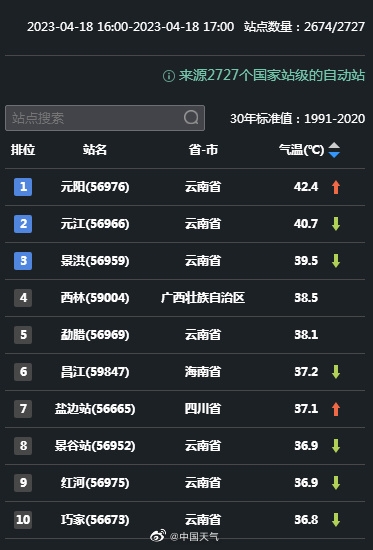Click the 38.1 temperature value
This screenshot has width=373, height=550.
[306, 335]
